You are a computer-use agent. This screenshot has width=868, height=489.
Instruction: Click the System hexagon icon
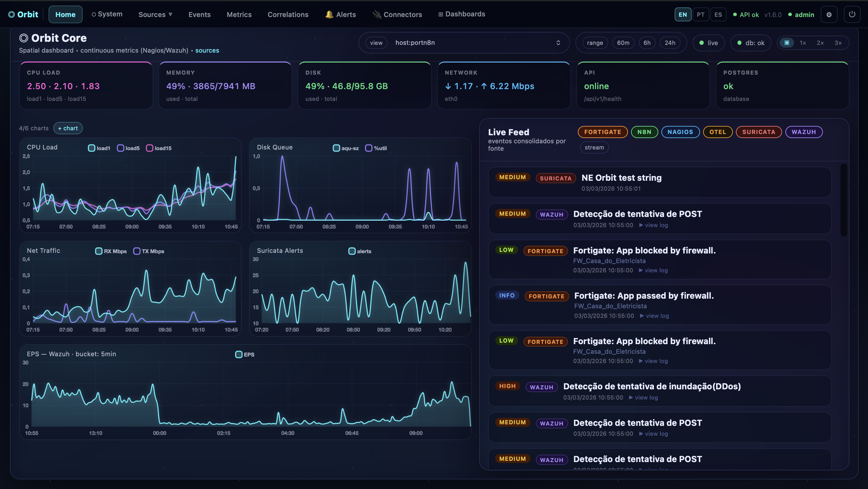pos(93,14)
